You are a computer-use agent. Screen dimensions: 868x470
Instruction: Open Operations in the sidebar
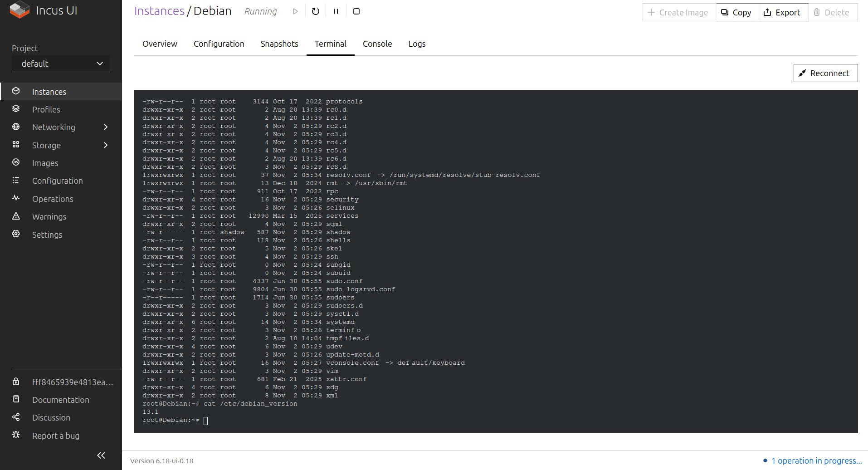tap(52, 199)
